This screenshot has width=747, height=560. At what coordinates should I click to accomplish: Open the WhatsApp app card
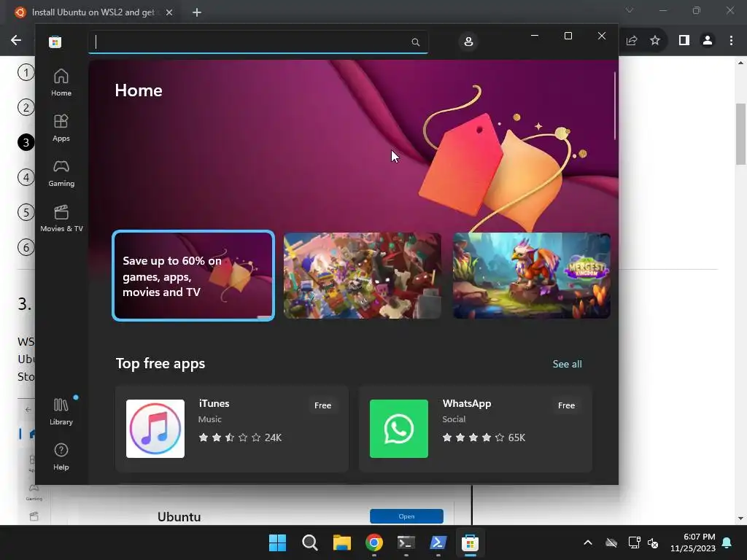pos(476,429)
